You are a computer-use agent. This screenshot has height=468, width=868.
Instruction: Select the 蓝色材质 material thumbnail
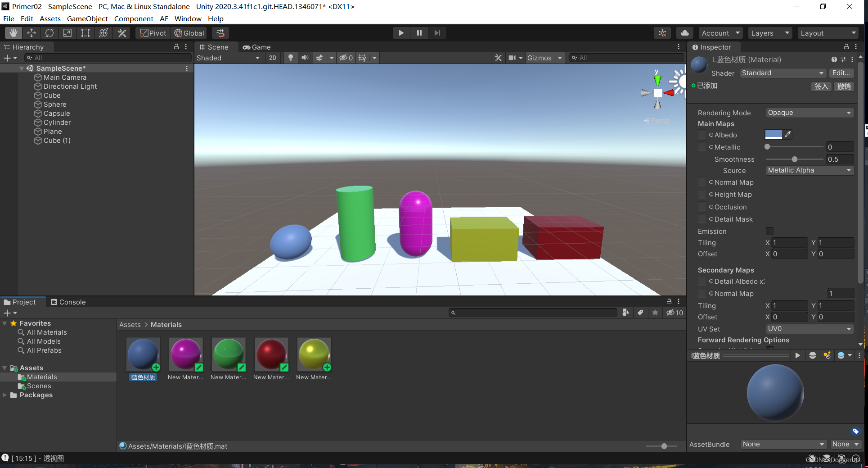click(x=143, y=354)
